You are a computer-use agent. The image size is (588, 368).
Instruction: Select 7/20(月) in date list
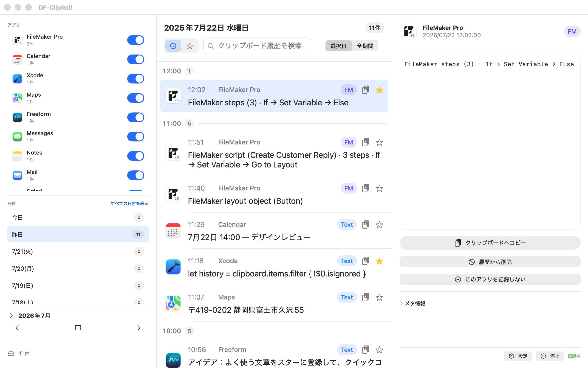(x=78, y=268)
